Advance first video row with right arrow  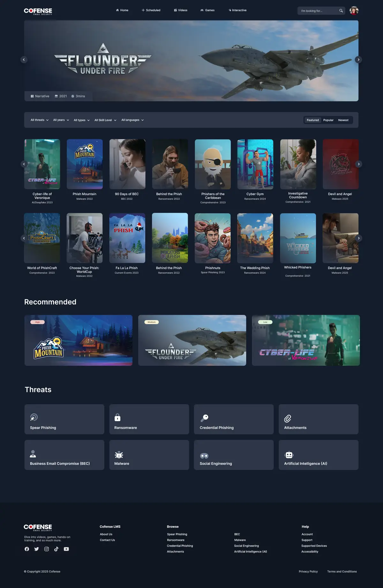click(359, 164)
